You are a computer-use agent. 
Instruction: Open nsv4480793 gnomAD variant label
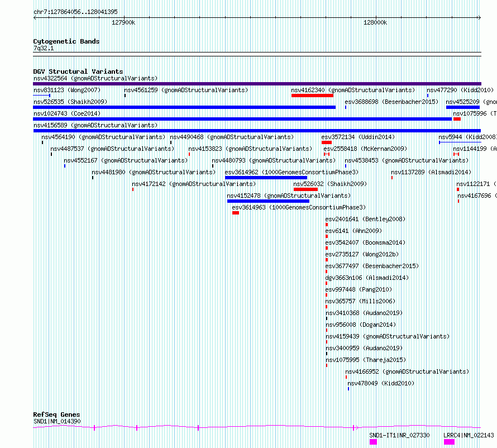(274, 160)
